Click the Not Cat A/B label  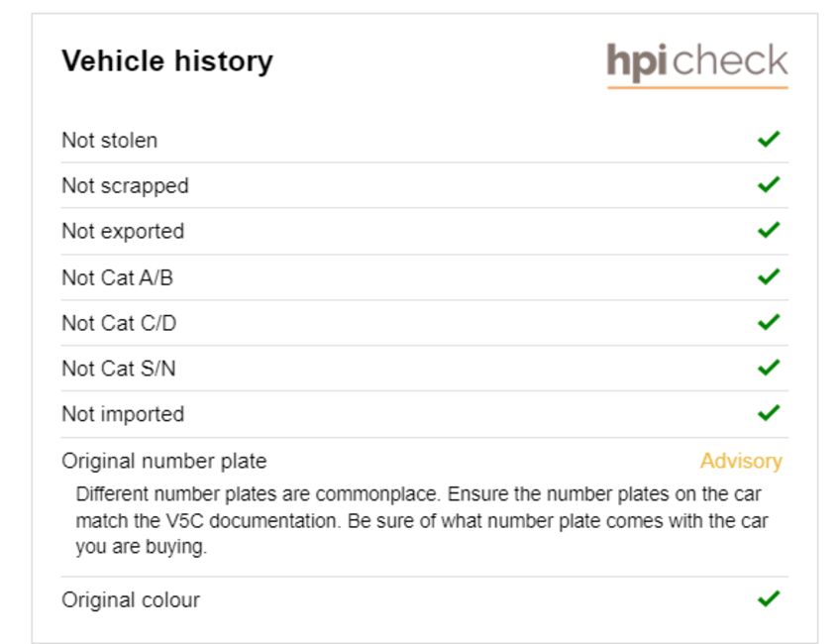[118, 277]
